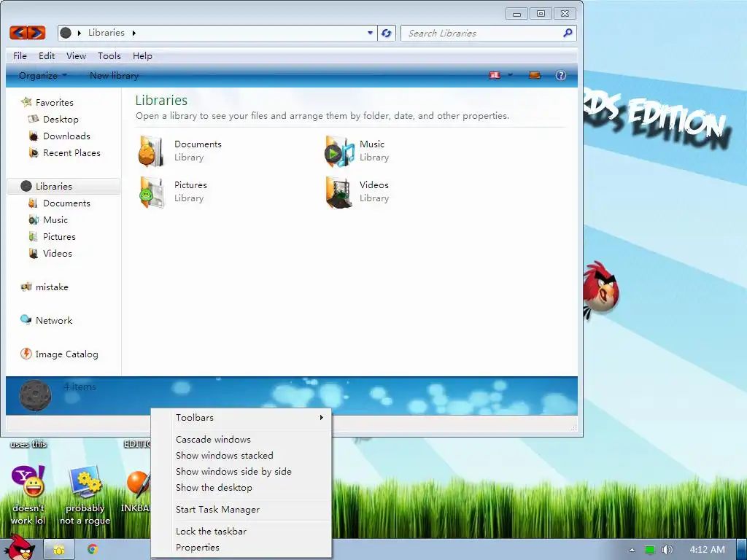Select the Favorites star icon
This screenshot has height=560, width=747.
(26, 102)
